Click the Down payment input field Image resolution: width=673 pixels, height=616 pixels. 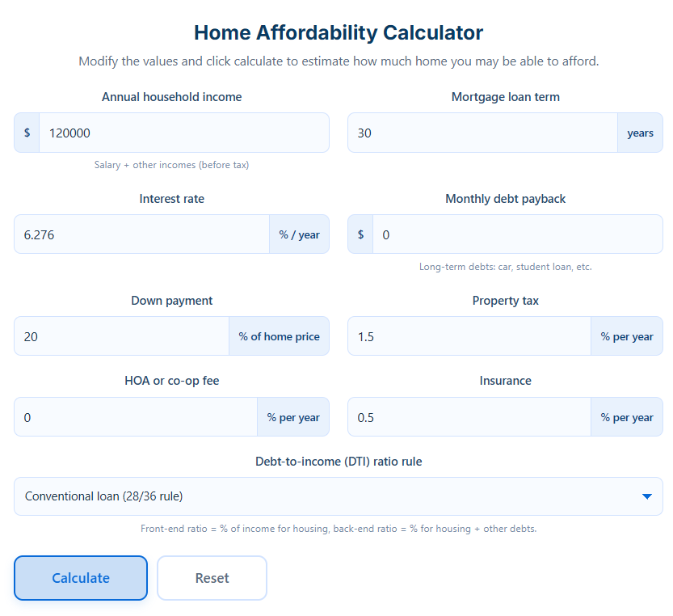tap(121, 336)
